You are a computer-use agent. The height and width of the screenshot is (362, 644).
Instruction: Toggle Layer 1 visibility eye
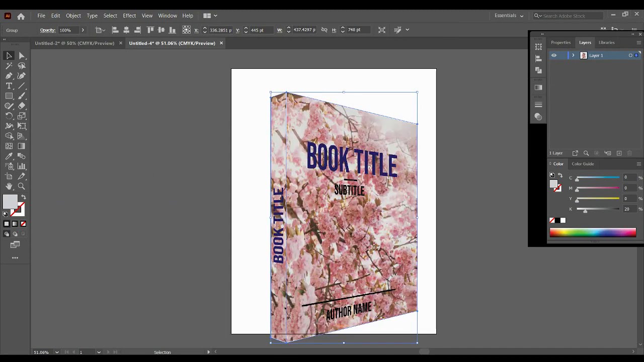[x=554, y=55]
